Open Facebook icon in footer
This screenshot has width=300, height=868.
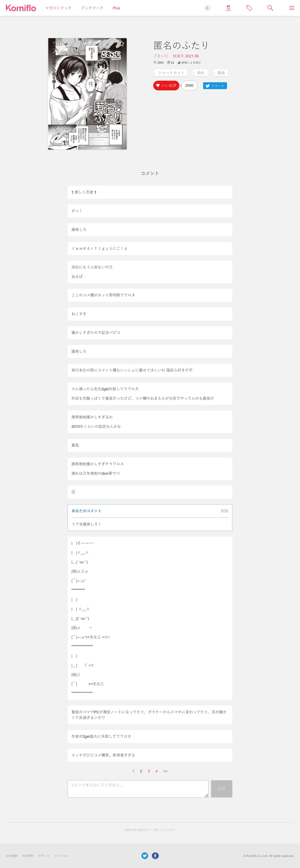click(155, 855)
